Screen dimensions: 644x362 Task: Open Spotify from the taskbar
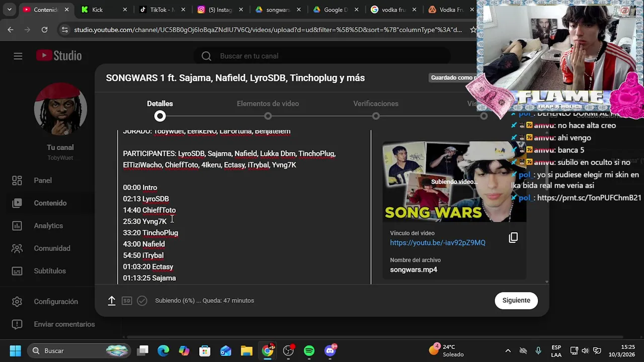pyautogui.click(x=309, y=350)
